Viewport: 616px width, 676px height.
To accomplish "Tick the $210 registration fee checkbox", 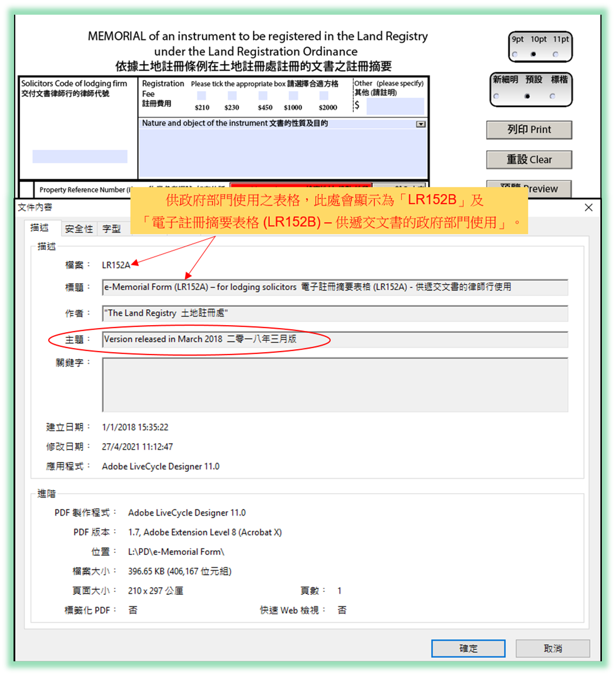I will pos(201,96).
